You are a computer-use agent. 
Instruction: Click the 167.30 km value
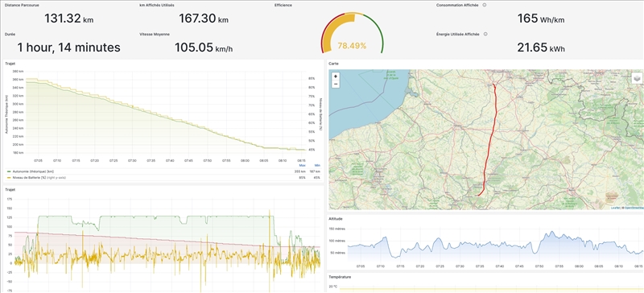(x=204, y=19)
